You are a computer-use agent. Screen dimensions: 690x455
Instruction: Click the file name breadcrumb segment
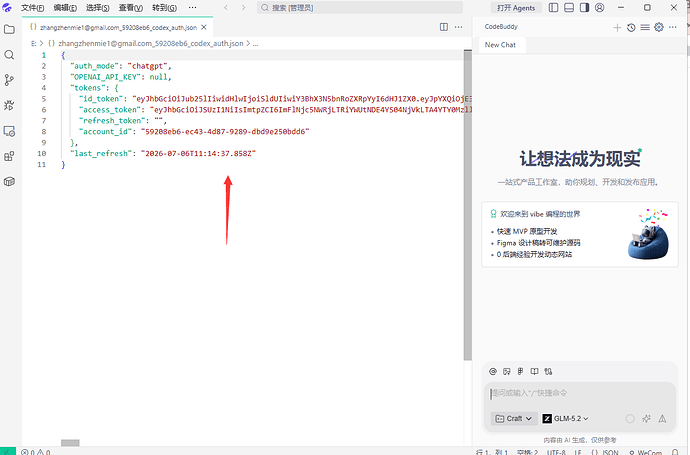point(150,44)
